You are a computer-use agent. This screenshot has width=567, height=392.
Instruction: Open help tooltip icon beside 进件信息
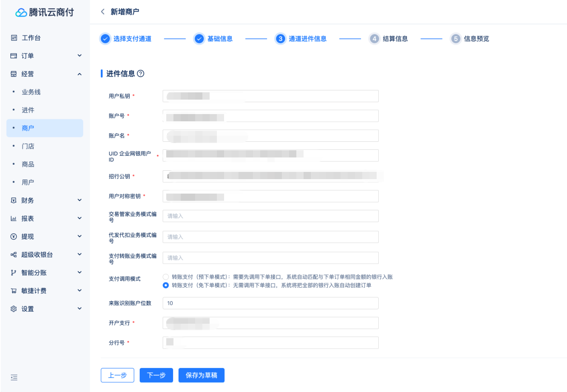pos(141,73)
